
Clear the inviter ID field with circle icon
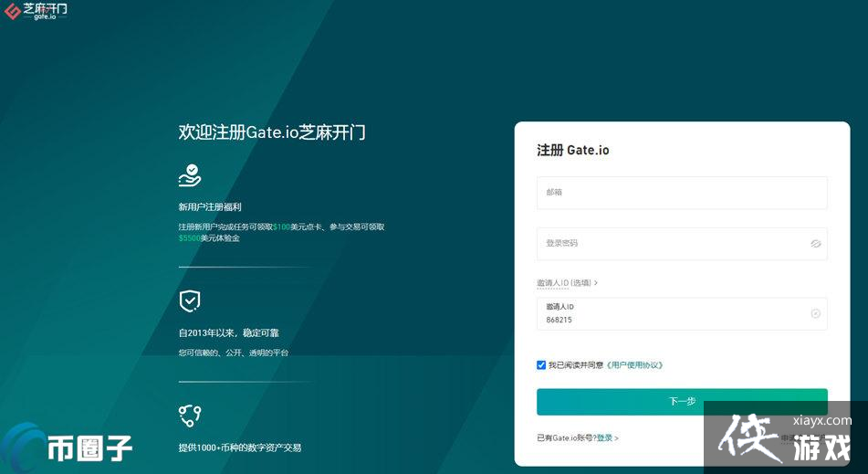tap(815, 314)
